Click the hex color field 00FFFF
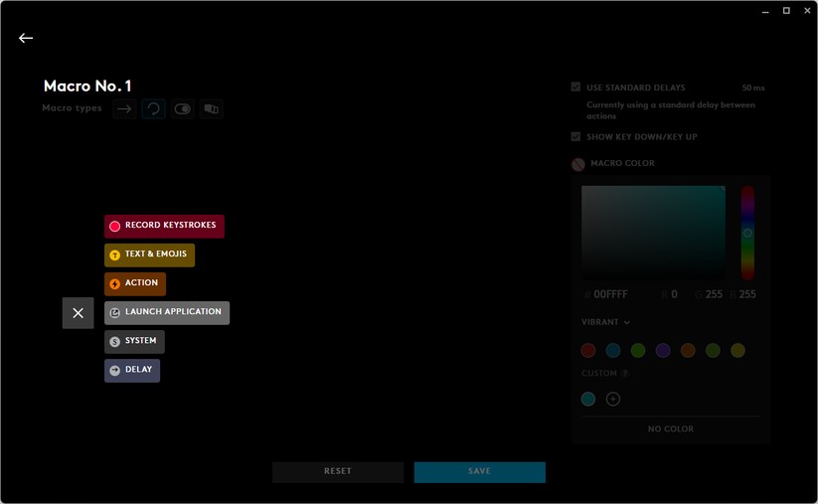 [x=610, y=294]
